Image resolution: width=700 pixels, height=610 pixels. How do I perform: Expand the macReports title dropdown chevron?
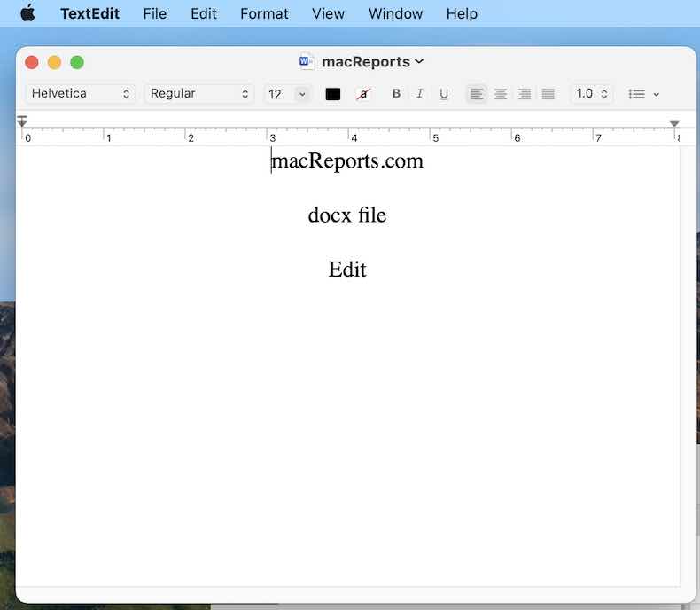click(x=419, y=61)
